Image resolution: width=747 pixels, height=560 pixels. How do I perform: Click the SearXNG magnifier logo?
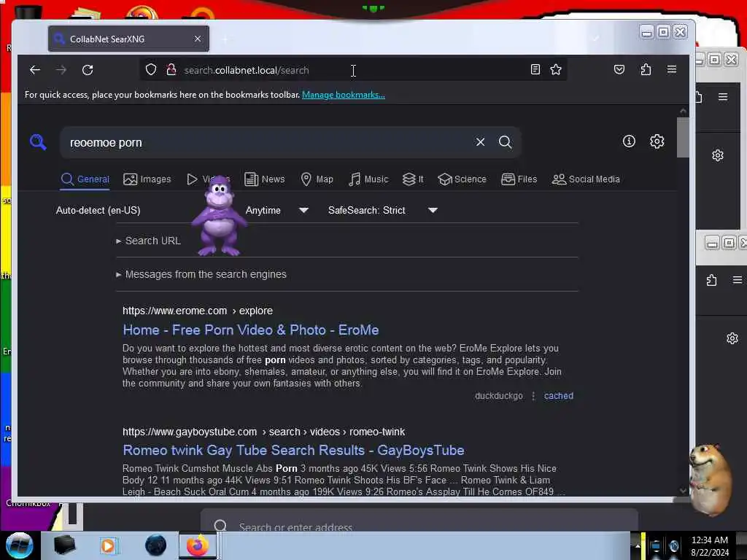[38, 142]
